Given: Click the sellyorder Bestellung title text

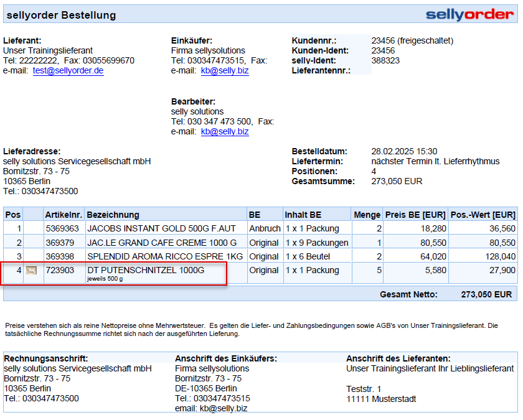Looking at the screenshot, I should coord(62,14).
